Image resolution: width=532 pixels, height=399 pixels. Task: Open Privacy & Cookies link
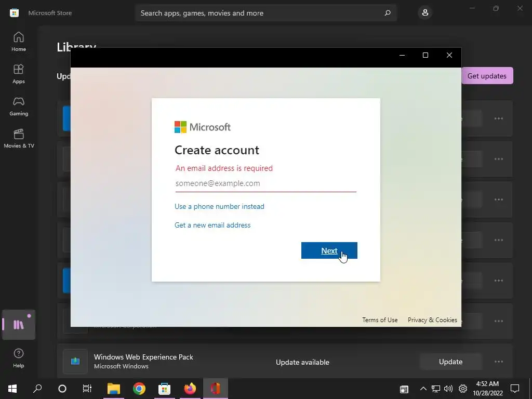(x=432, y=320)
